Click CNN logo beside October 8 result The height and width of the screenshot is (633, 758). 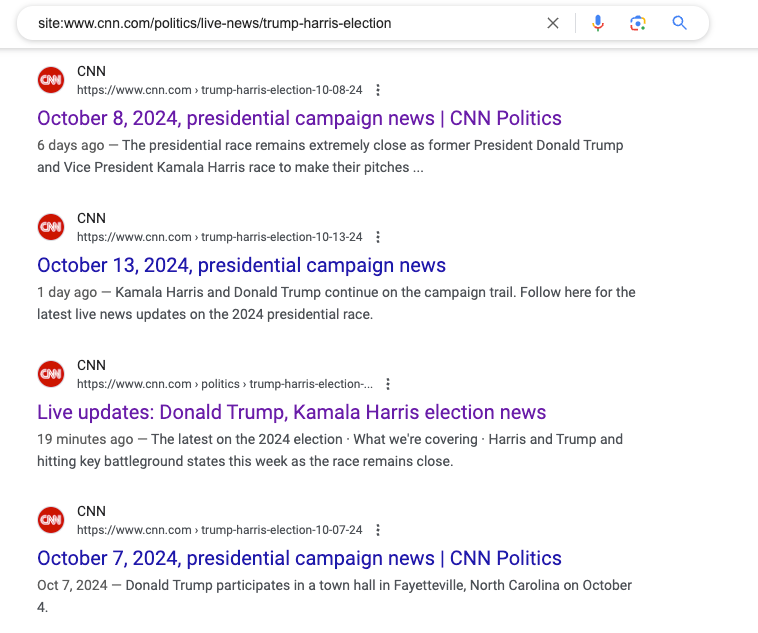tap(51, 80)
